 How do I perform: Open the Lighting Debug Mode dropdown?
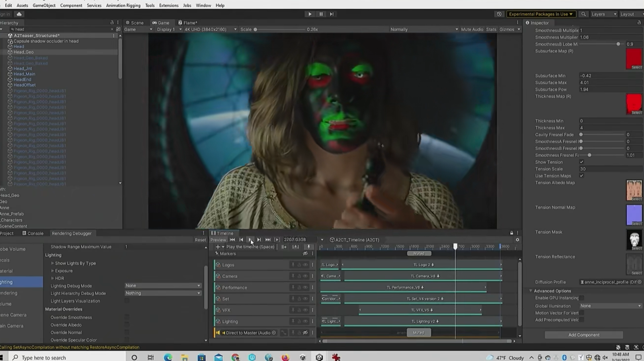(162, 286)
